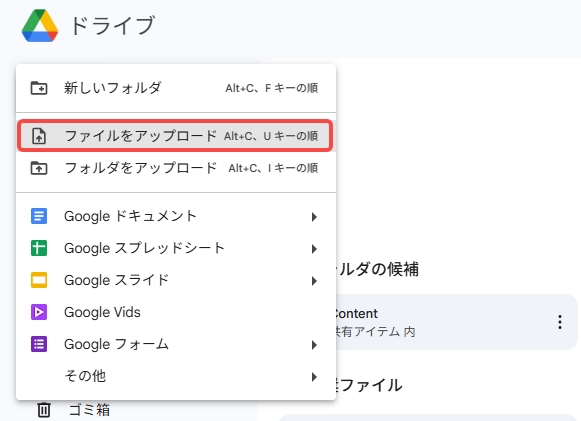581x421 pixels.
Task: Choose ファイルをアップロード menu item
Action: coord(176,136)
